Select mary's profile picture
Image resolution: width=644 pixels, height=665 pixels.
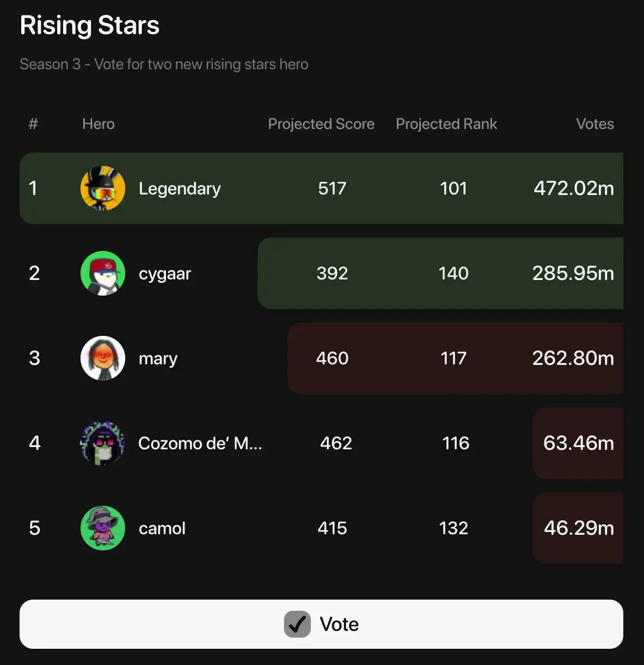(103, 358)
